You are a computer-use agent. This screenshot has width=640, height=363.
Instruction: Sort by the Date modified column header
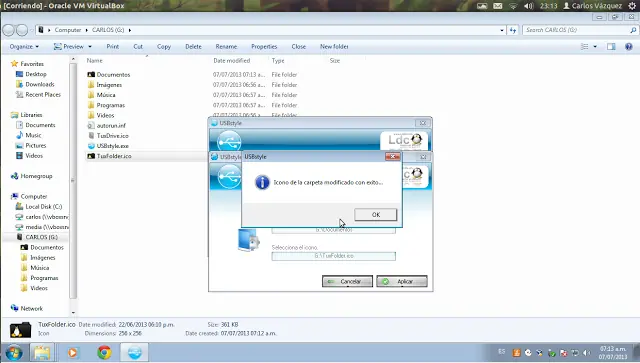(x=231, y=60)
